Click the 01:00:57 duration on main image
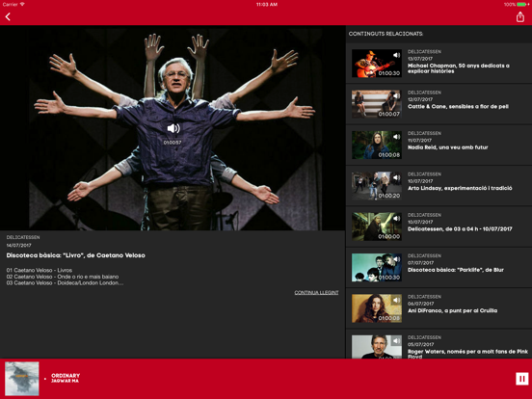 coord(173,143)
